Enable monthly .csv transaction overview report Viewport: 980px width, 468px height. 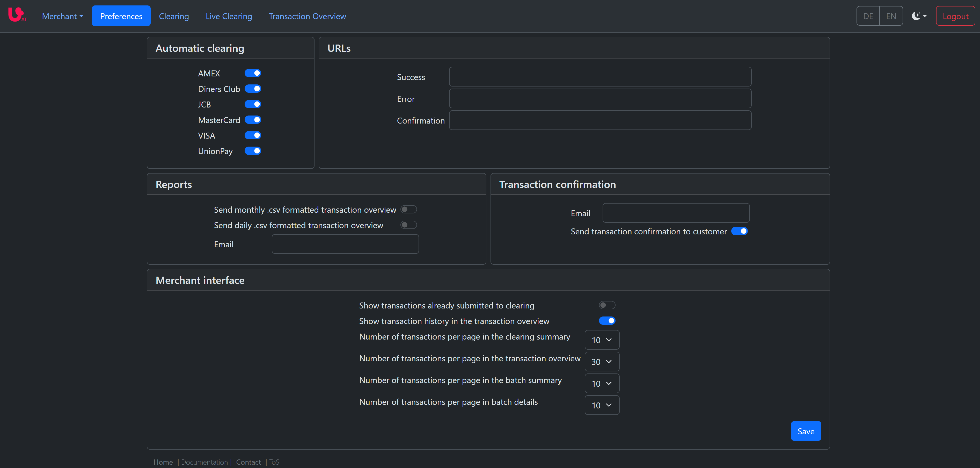tap(408, 210)
